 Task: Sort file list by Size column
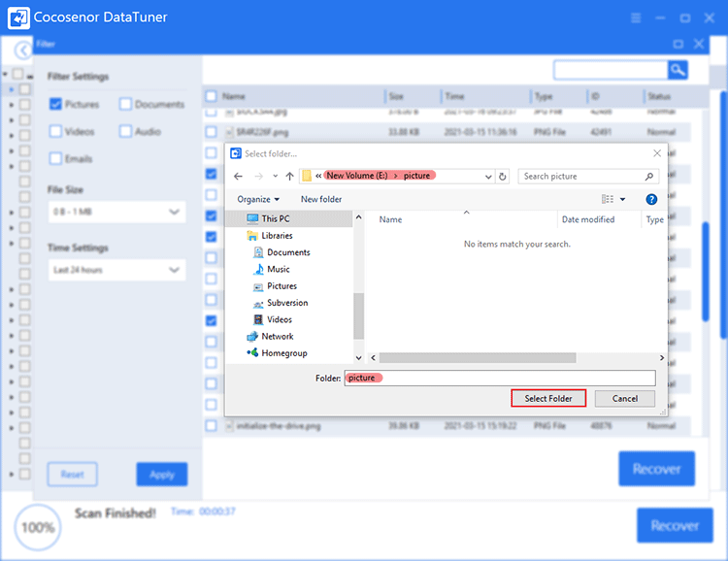(x=396, y=96)
